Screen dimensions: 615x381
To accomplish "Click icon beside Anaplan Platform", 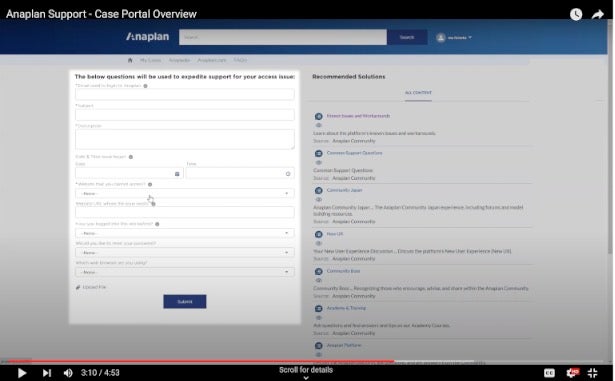I will pos(318,346).
